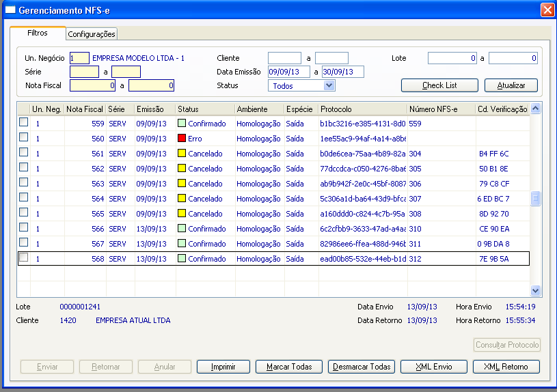
Task: Click the Desmarcar Todas button
Action: pos(362,367)
